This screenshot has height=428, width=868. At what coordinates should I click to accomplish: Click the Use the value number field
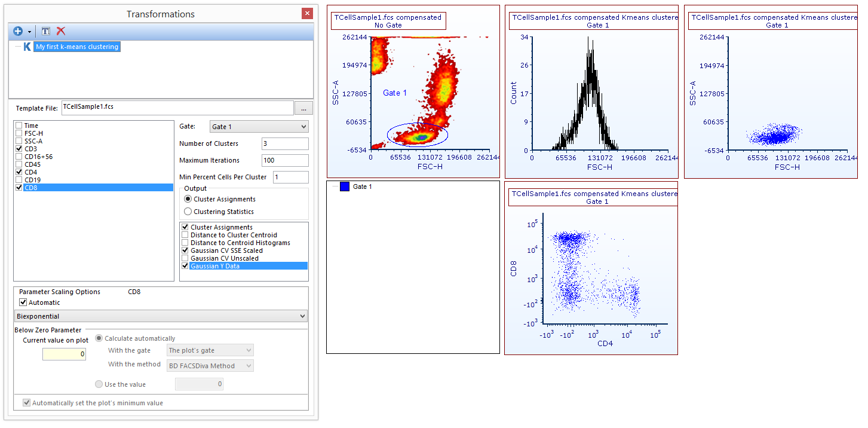pyautogui.click(x=199, y=384)
